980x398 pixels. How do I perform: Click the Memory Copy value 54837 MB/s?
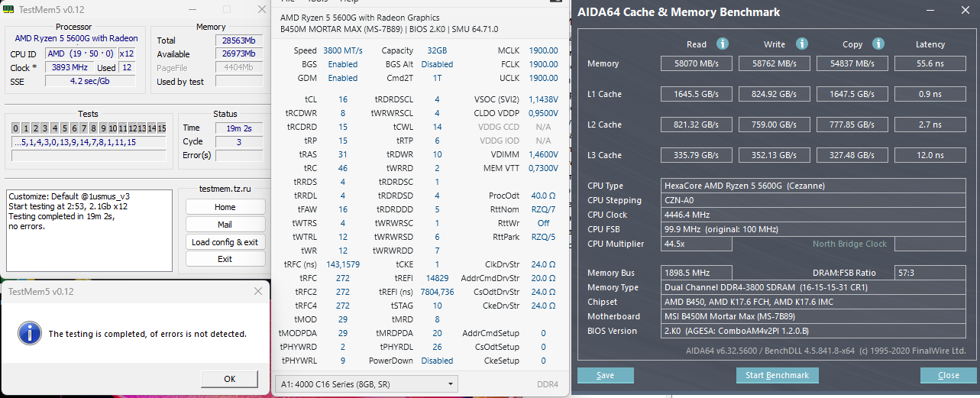852,64
